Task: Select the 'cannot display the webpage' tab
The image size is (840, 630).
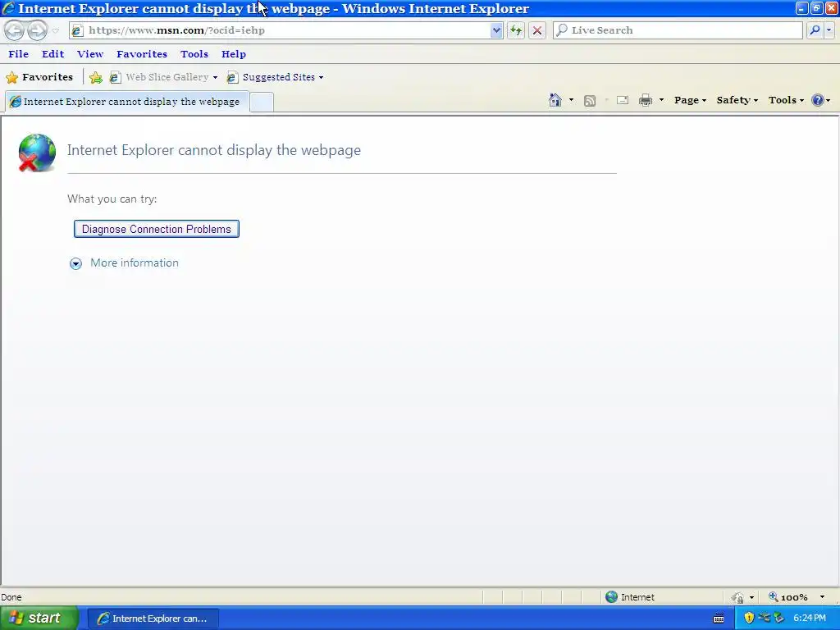Action: pos(126,102)
